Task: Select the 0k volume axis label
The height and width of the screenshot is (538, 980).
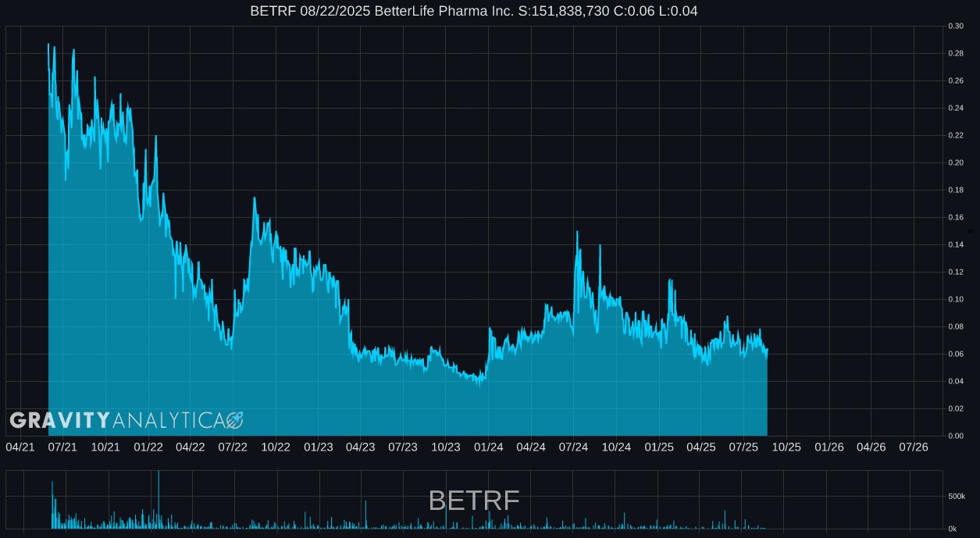Action: click(x=952, y=529)
